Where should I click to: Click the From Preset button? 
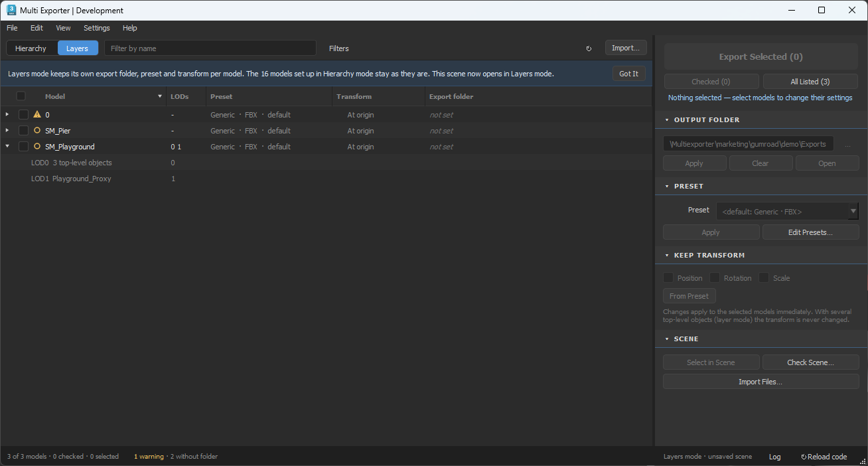tap(689, 296)
